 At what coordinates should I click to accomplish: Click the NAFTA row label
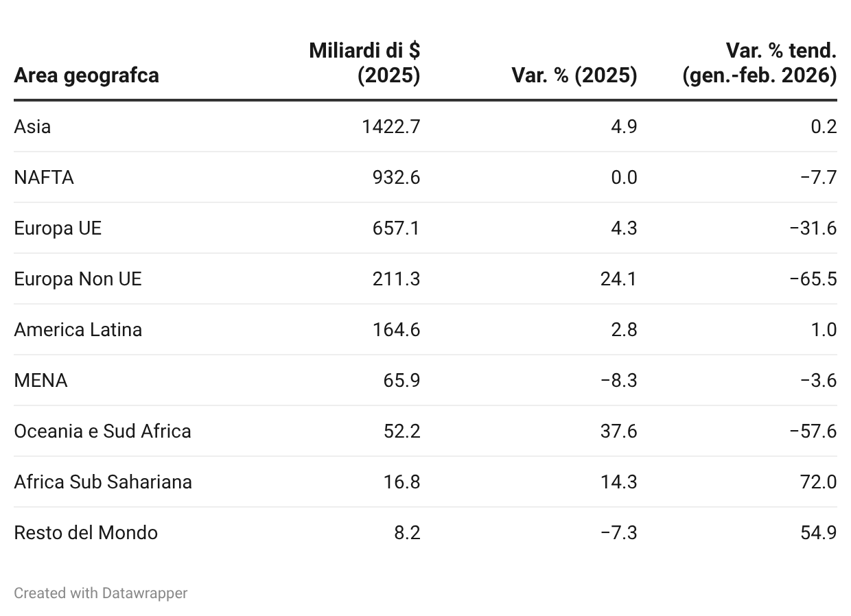tap(44, 177)
